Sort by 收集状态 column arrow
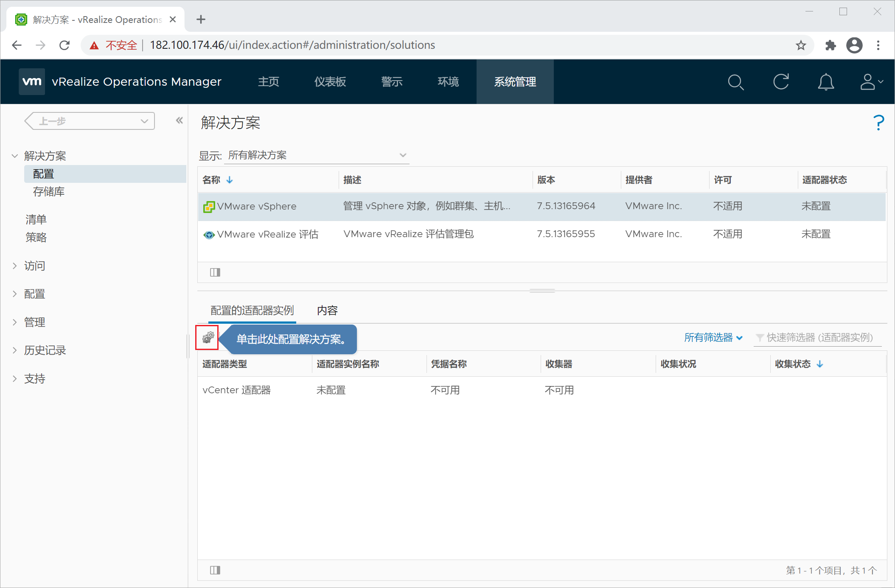895x588 pixels. [820, 364]
